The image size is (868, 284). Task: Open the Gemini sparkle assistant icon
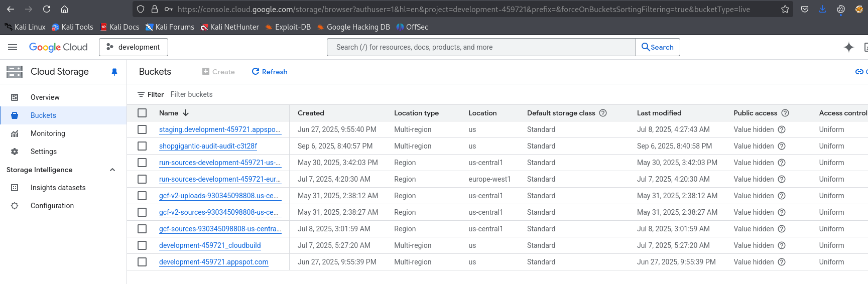pyautogui.click(x=849, y=47)
